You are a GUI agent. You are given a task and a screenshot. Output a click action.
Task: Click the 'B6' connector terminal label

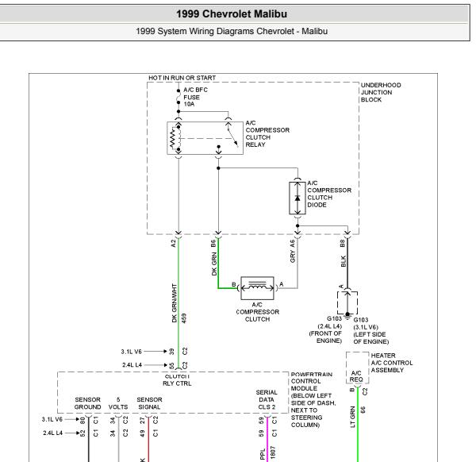coord(213,243)
